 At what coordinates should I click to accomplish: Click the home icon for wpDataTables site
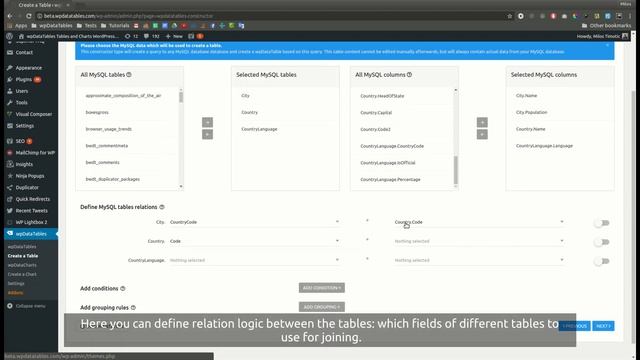21,36
